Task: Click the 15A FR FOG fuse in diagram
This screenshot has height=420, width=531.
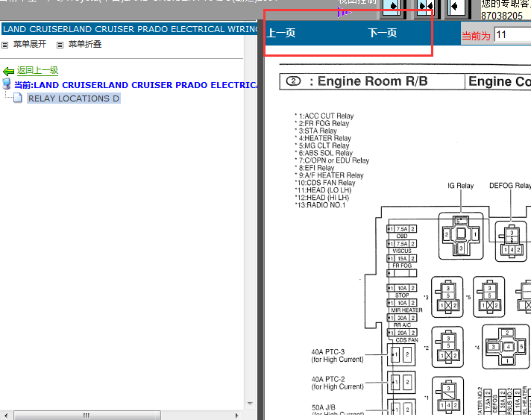Action: 402,258
